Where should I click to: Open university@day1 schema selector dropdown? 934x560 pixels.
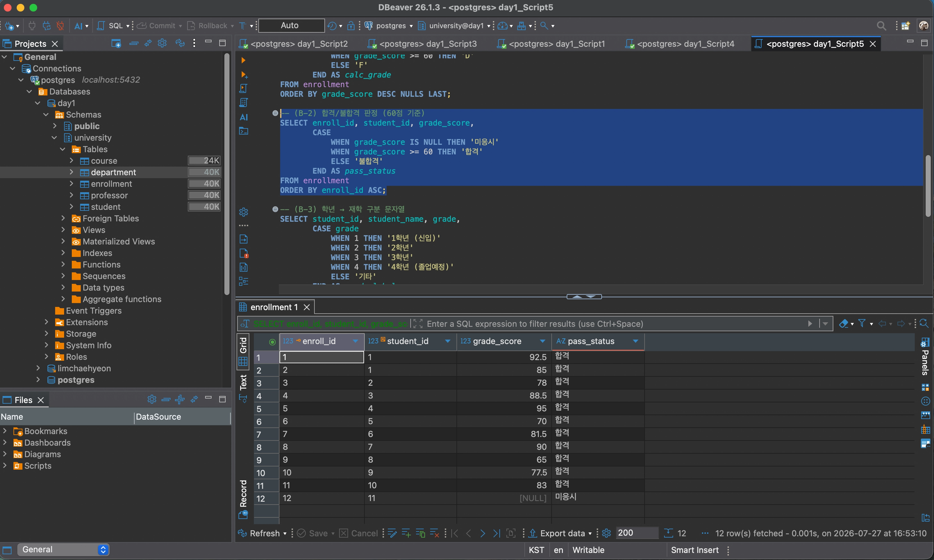pyautogui.click(x=454, y=26)
